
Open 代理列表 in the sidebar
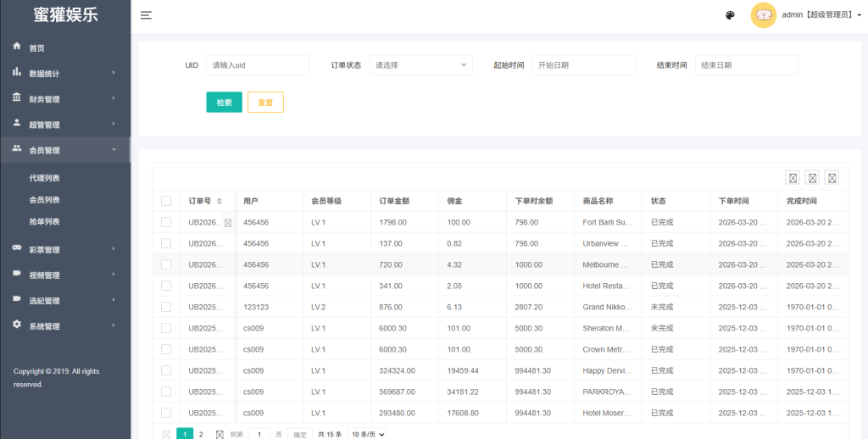click(x=44, y=178)
